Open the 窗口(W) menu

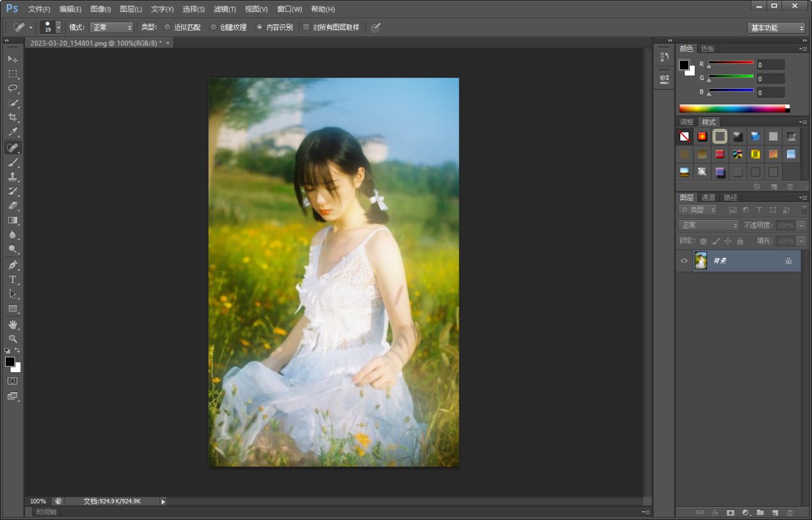pos(289,9)
